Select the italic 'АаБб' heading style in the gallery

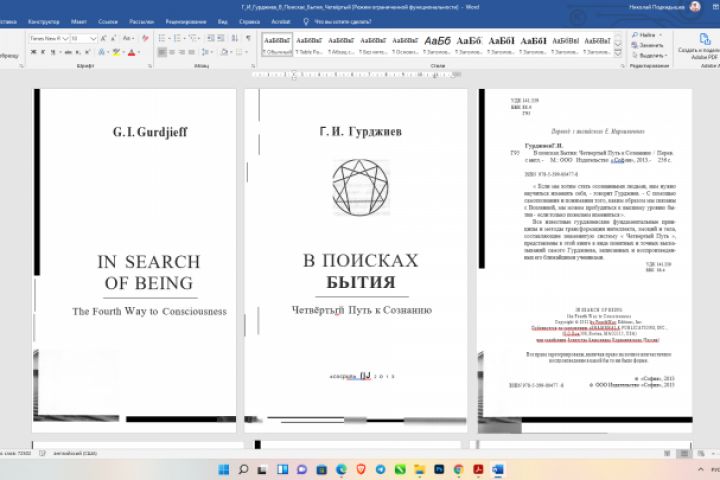click(x=437, y=45)
